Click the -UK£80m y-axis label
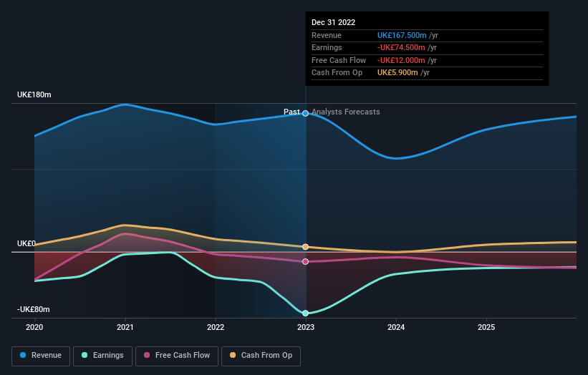The height and width of the screenshot is (375, 588). [x=34, y=309]
